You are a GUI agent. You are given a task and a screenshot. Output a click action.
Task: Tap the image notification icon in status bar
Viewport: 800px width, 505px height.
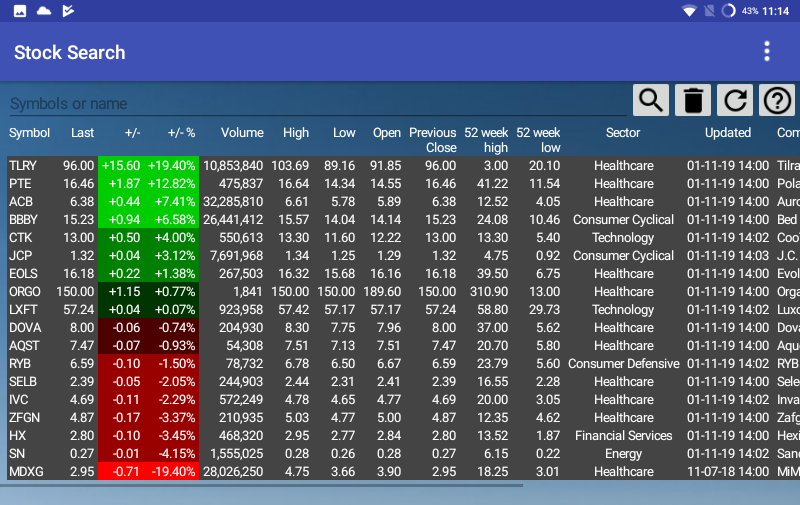point(20,11)
